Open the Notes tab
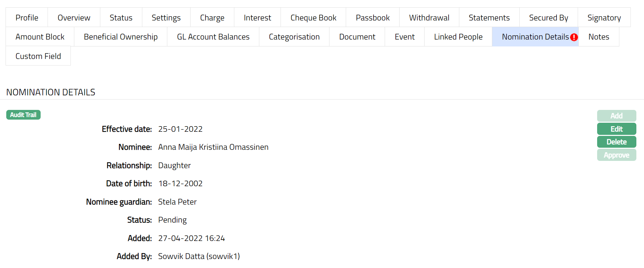The width and height of the screenshot is (644, 268). 599,37
